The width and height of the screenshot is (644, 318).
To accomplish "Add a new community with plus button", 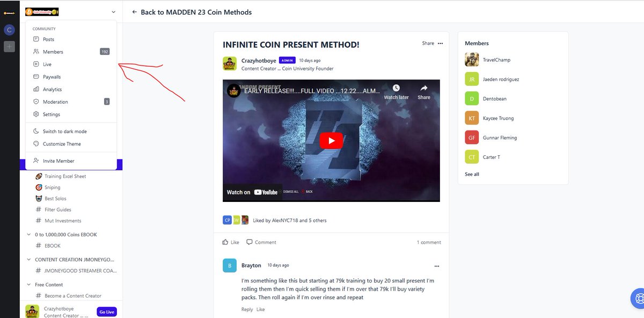I will tap(9, 47).
